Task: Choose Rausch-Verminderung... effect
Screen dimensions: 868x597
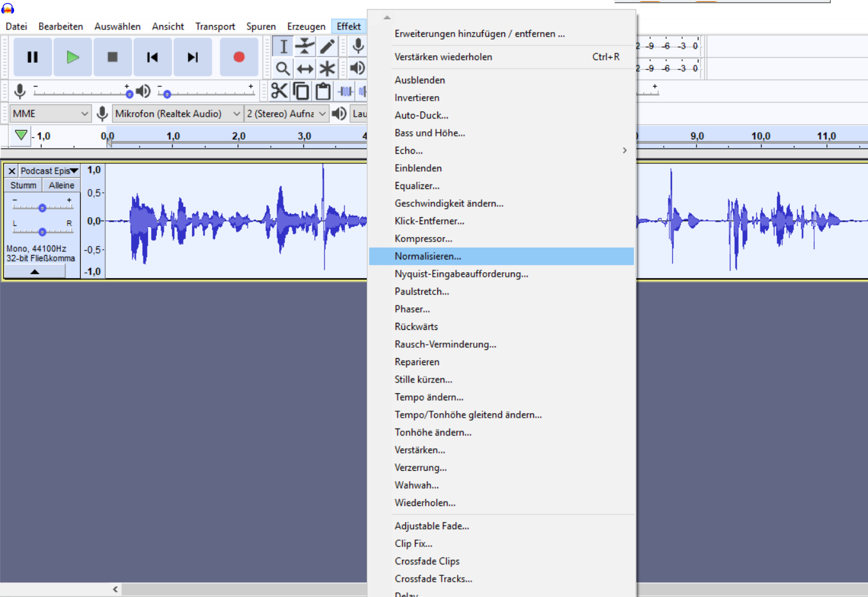Action: point(502,344)
